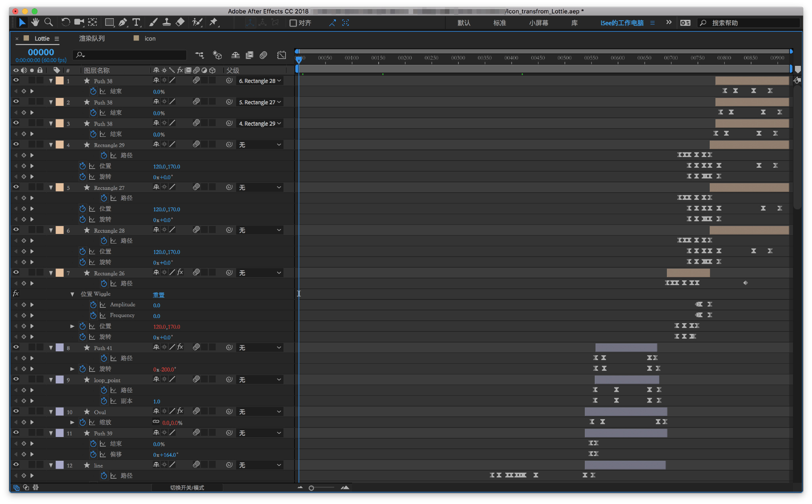Select the Hand tool
Image resolution: width=812 pixels, height=504 pixels.
click(x=35, y=22)
